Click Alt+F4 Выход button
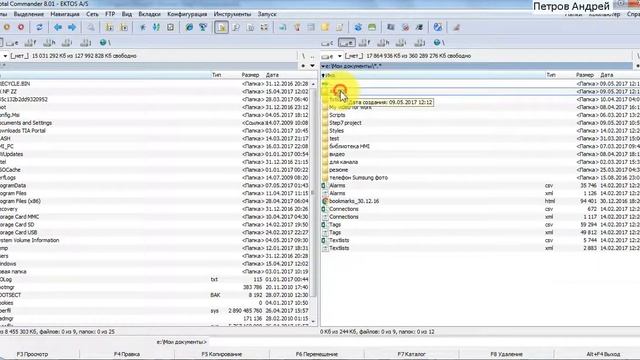Screen dimensions: 640x360 603,354
